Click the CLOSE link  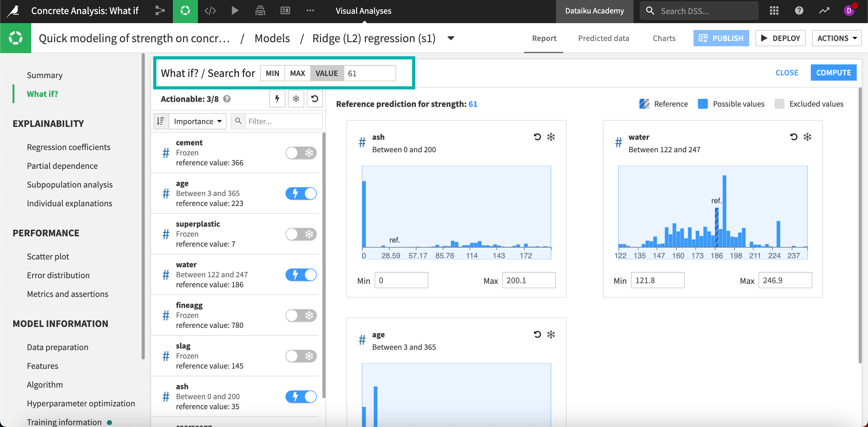coord(786,73)
